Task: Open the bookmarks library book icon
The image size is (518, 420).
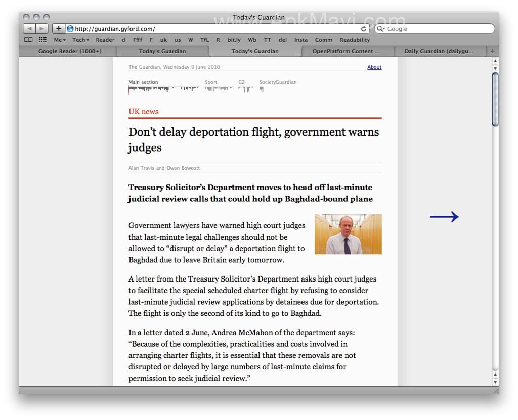Action: [x=29, y=40]
